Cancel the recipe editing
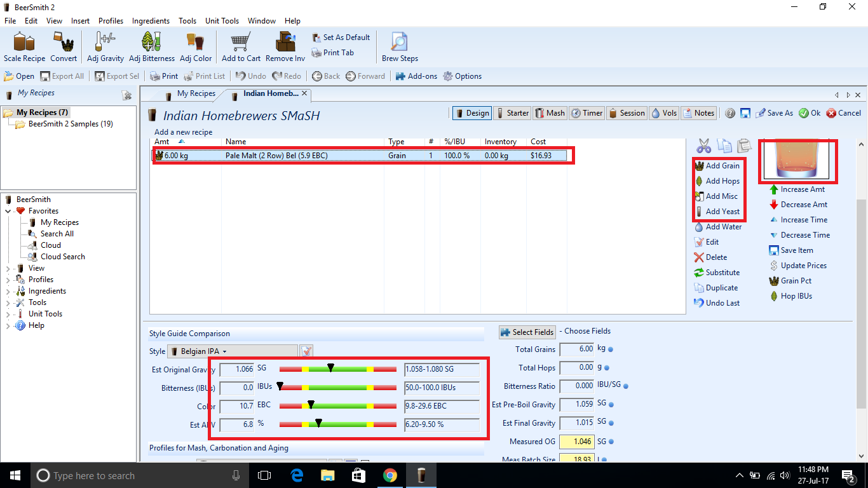 click(x=844, y=113)
